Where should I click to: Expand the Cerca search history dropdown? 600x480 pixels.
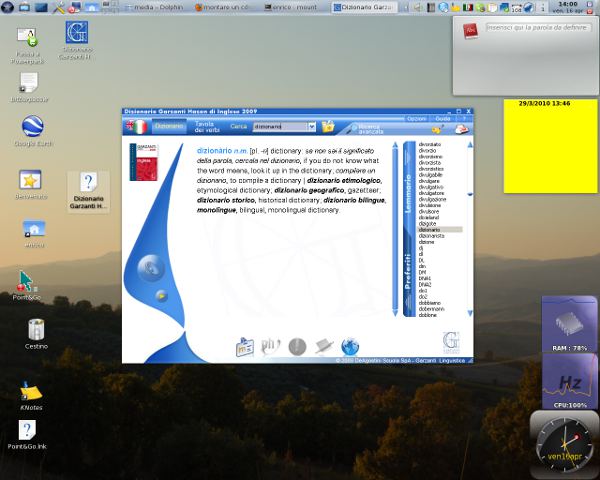312,126
